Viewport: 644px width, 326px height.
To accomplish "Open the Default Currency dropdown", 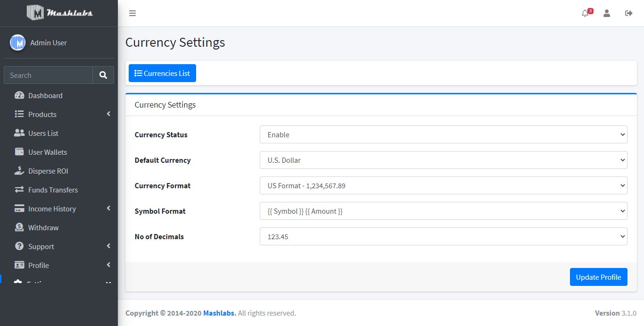I will click(443, 160).
